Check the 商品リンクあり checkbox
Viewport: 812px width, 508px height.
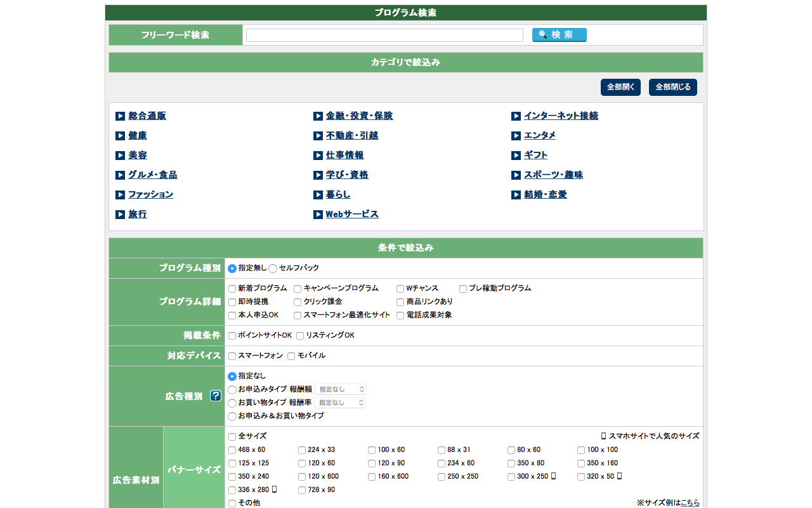(x=400, y=302)
